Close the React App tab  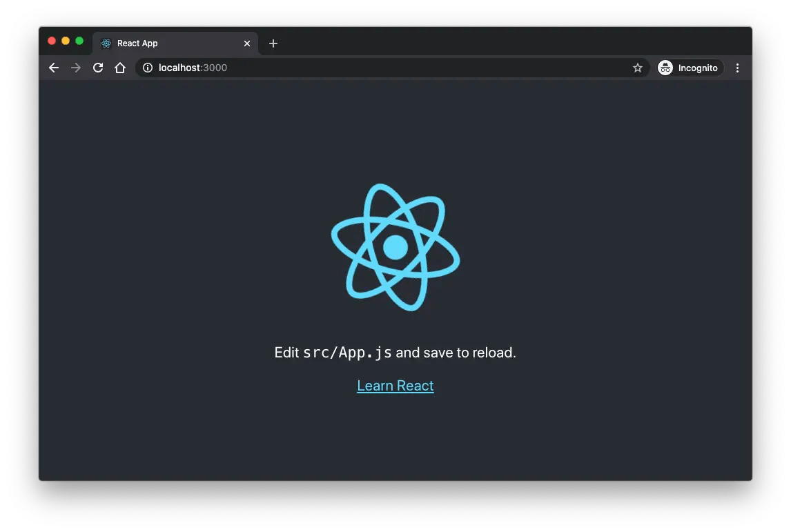pos(246,43)
